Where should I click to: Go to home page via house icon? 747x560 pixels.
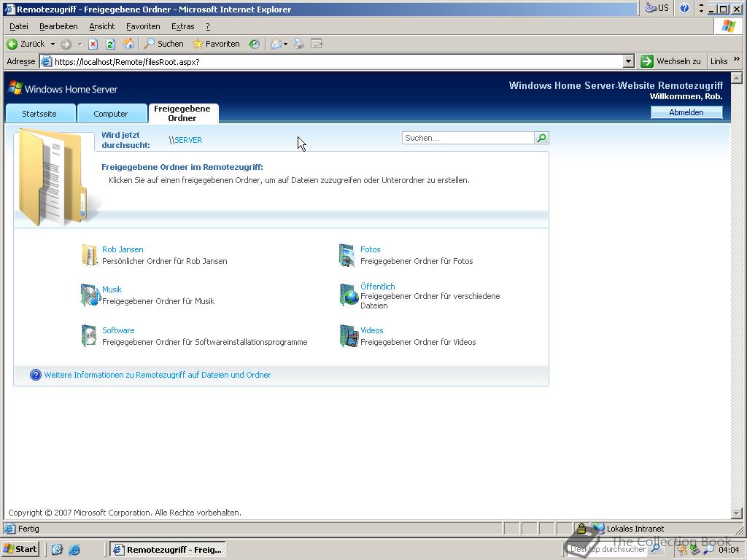128,44
